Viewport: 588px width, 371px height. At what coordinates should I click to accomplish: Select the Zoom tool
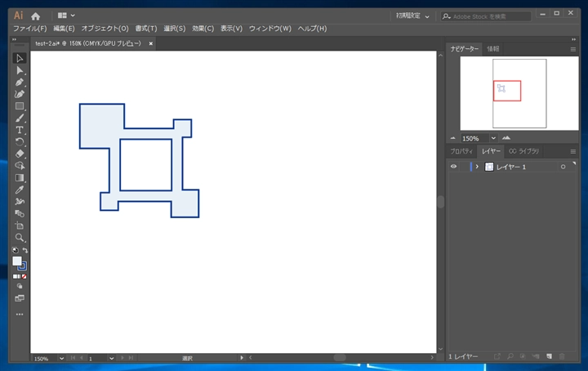point(20,238)
